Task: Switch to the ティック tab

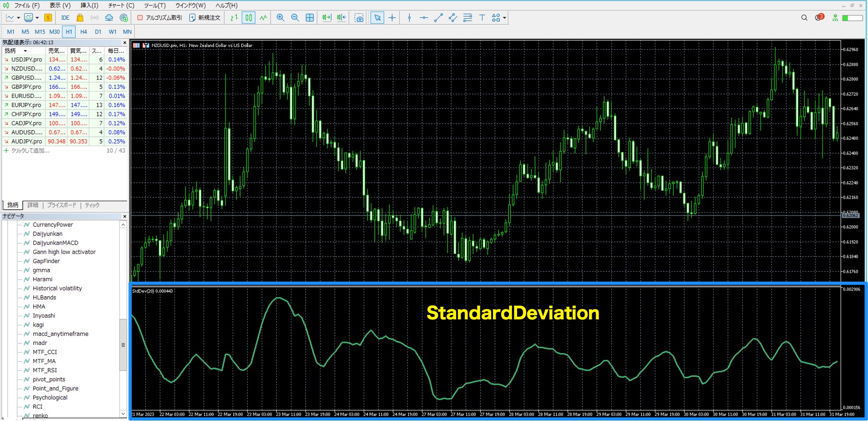Action: pos(92,205)
